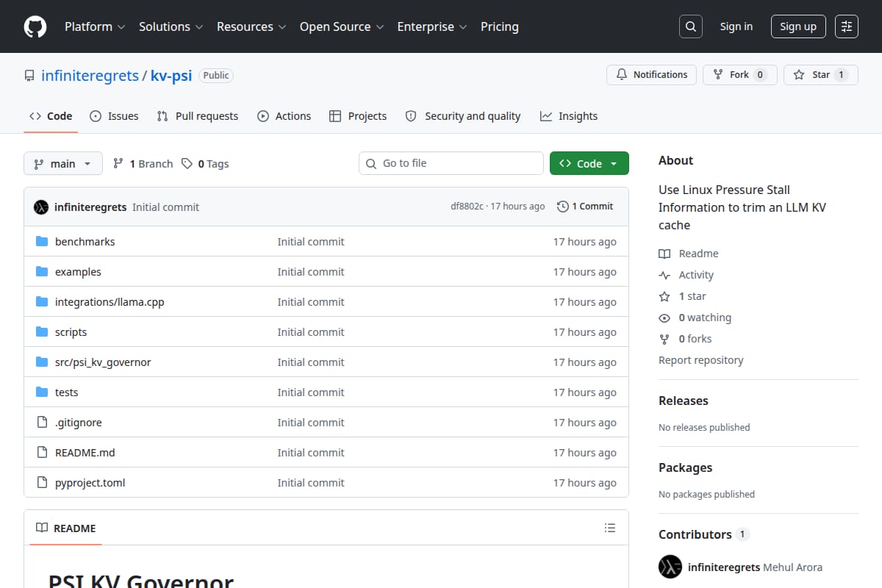Star the kv-psi repository

click(x=820, y=75)
